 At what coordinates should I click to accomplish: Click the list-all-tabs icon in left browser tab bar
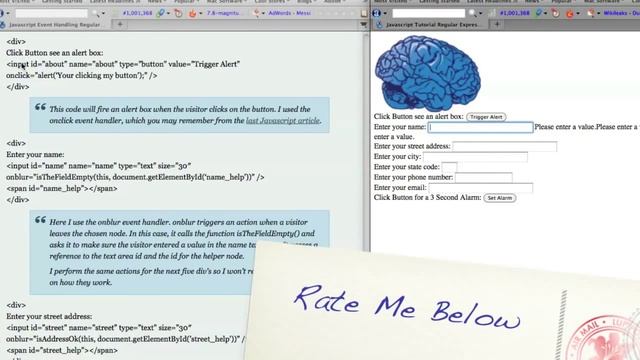tap(363, 25)
